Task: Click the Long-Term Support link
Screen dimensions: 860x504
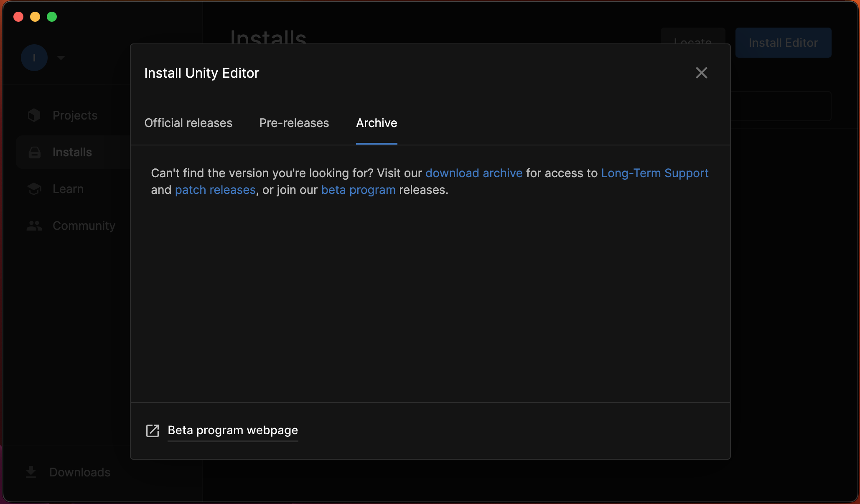Action: tap(655, 173)
